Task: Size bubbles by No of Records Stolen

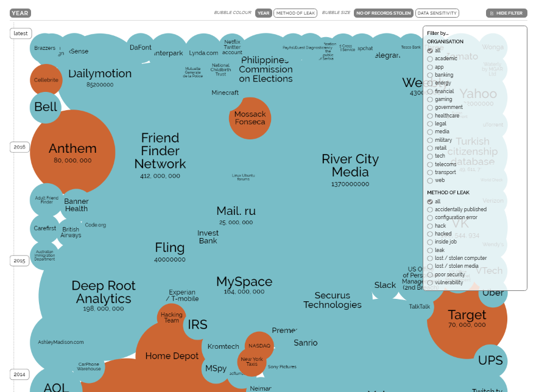Action: pos(384,13)
